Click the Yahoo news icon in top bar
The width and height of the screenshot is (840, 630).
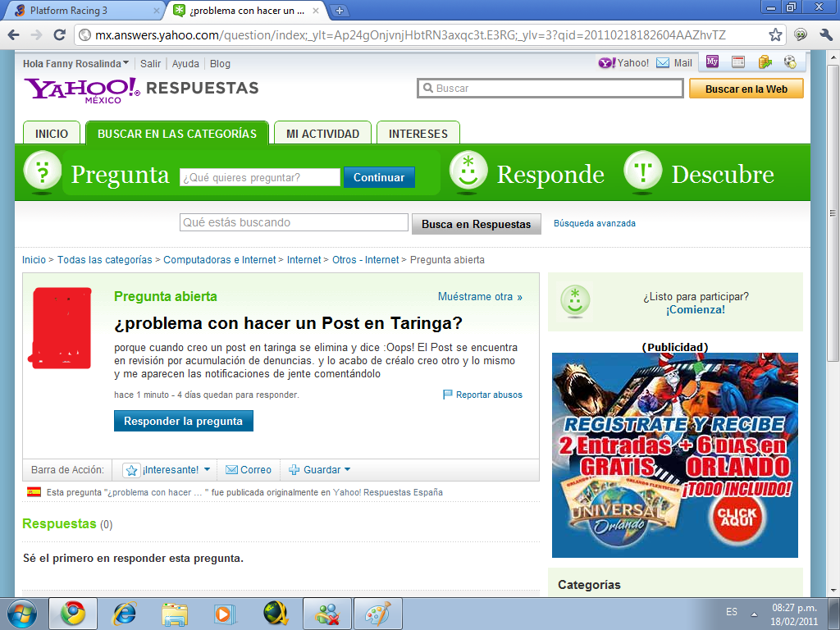738,62
